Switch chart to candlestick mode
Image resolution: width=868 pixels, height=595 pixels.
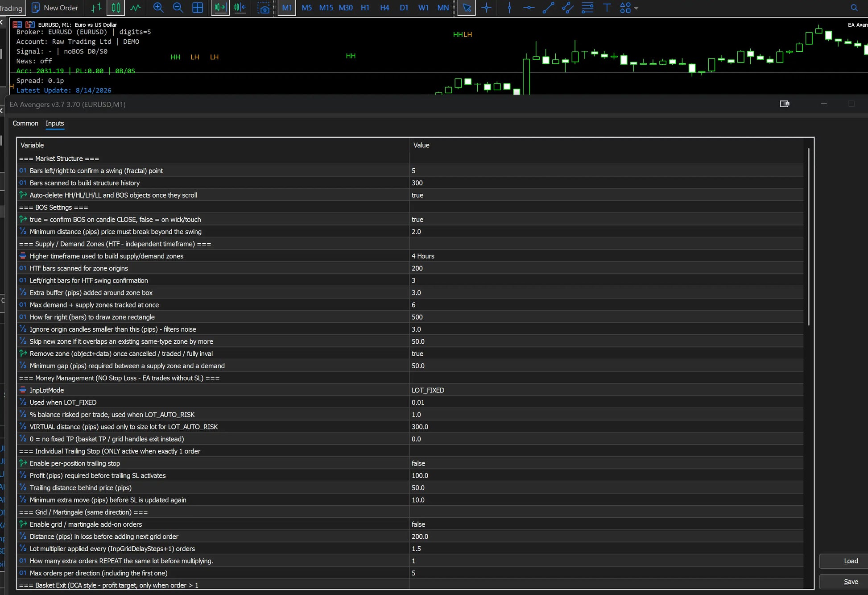coord(116,8)
